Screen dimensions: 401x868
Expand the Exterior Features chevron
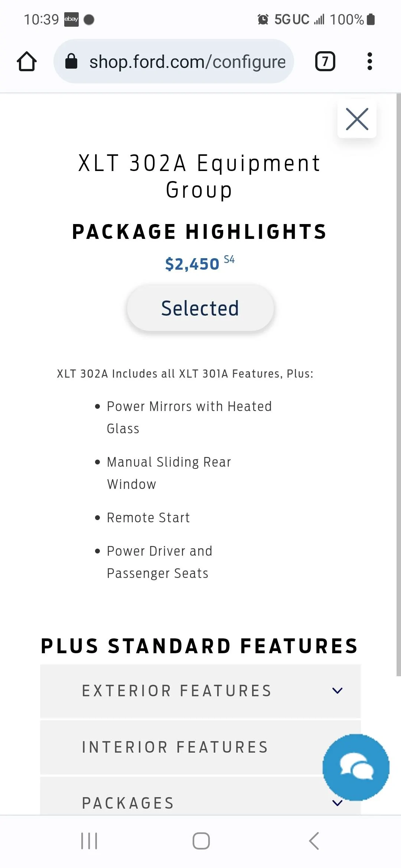337,691
